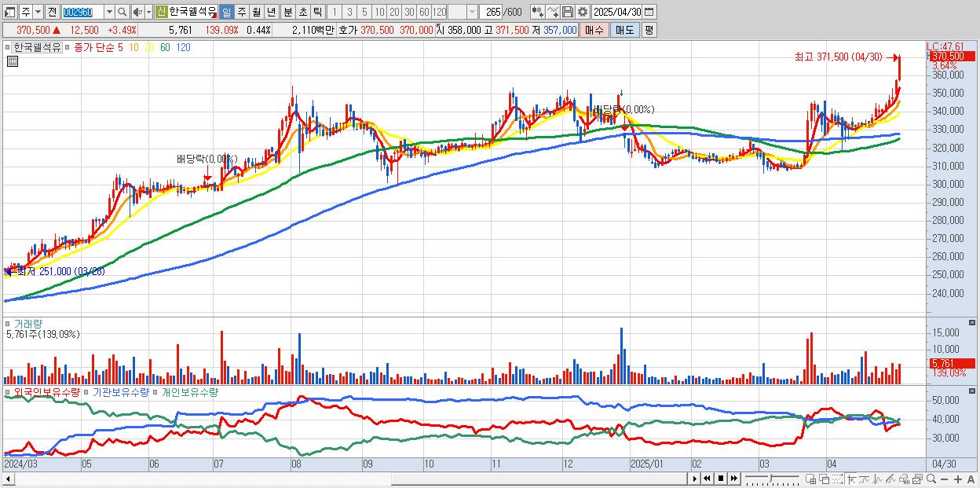Select the 분 (minute) period toggle

287,12
